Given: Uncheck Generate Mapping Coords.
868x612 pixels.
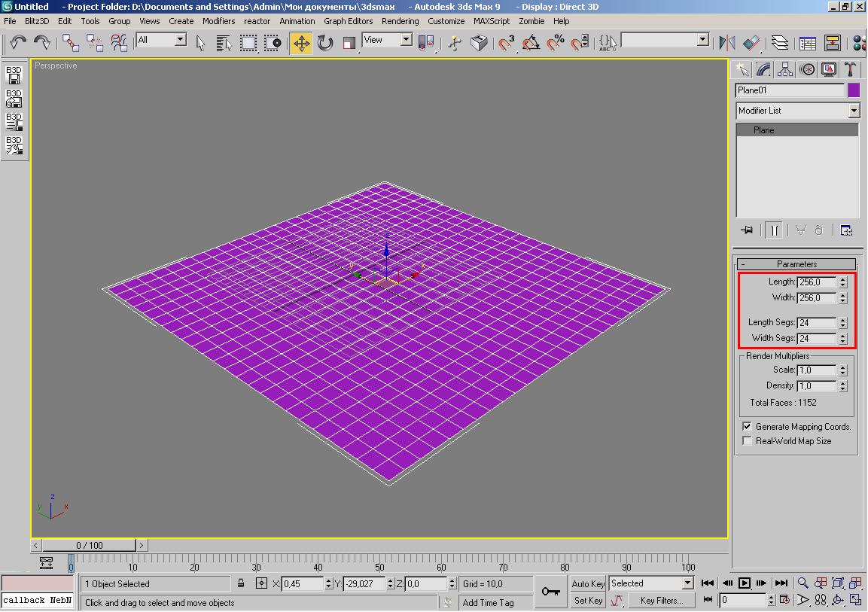Looking at the screenshot, I should (747, 427).
